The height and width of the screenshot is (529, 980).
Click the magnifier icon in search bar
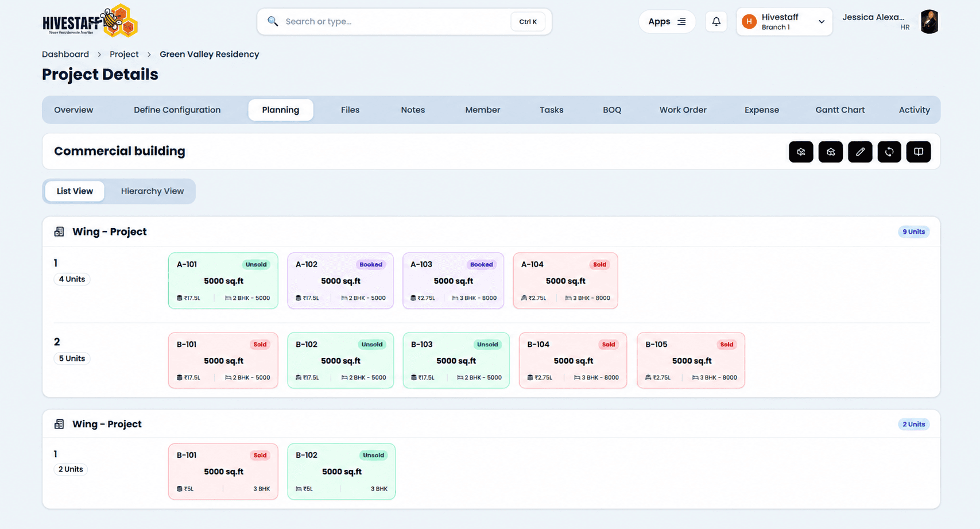[273, 21]
